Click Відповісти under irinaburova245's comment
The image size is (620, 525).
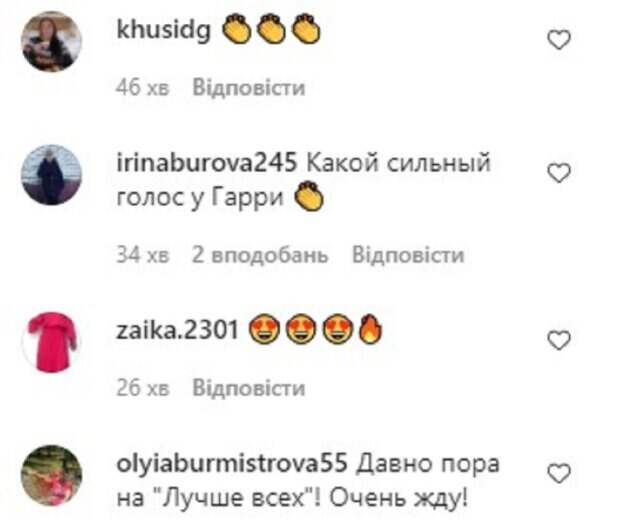coord(408,255)
